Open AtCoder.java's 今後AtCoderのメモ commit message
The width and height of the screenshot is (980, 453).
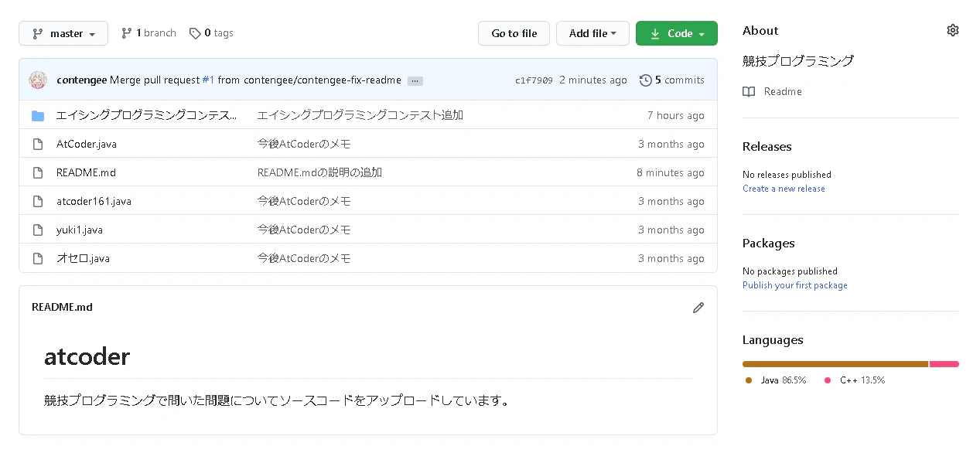click(x=304, y=144)
